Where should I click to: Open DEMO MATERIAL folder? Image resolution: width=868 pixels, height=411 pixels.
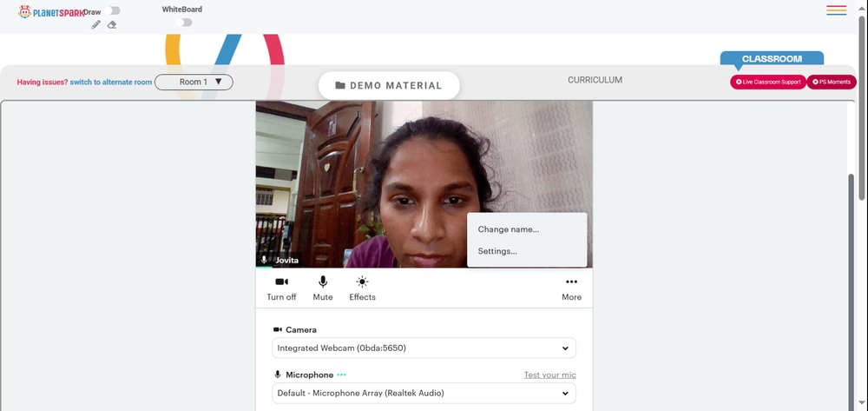click(x=389, y=85)
